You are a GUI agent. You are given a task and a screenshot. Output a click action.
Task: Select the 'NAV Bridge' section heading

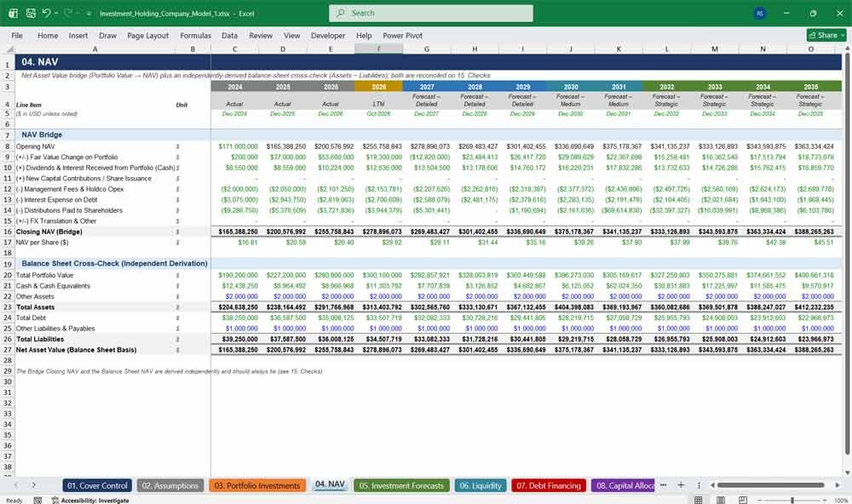42,135
